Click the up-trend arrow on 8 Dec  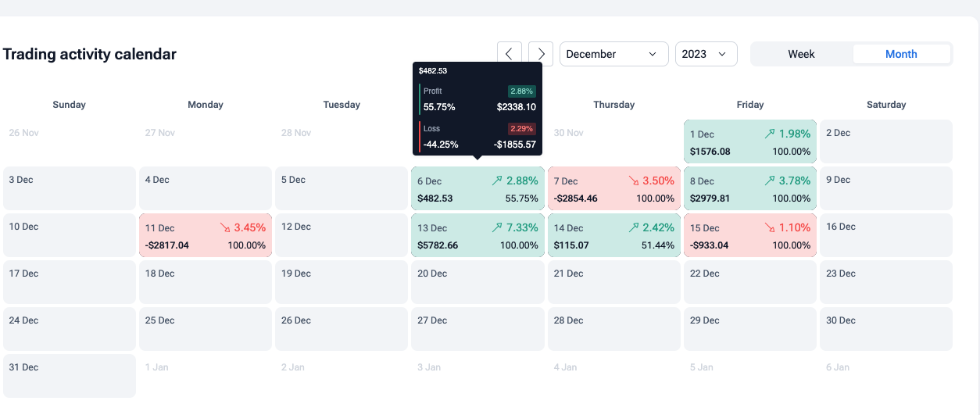point(770,181)
